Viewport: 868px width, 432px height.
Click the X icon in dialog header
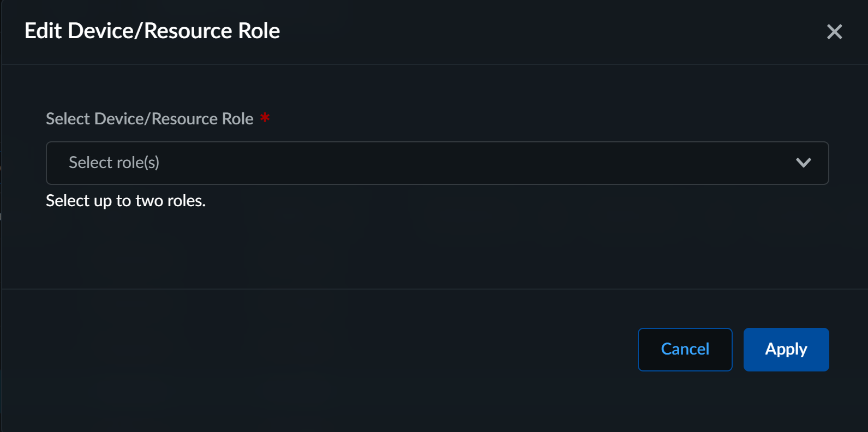pyautogui.click(x=834, y=32)
